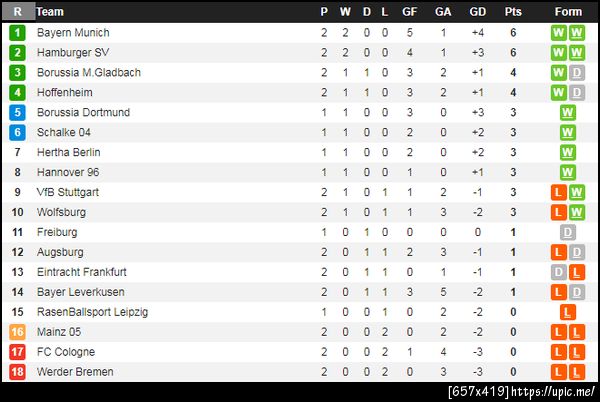This screenshot has height=402, width=600.
Task: Click Eintracht Frankfurt's gray D form badge
Action: 560,272
